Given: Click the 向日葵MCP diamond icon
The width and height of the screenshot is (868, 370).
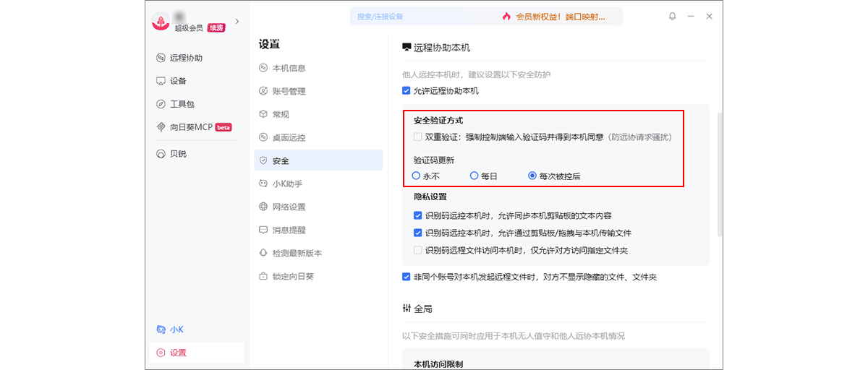Looking at the screenshot, I should [x=161, y=127].
